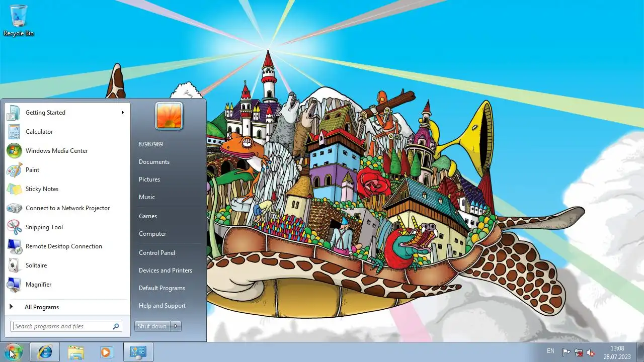Image resolution: width=644 pixels, height=362 pixels.
Task: Click the taskbar clock and date
Action: (x=617, y=352)
